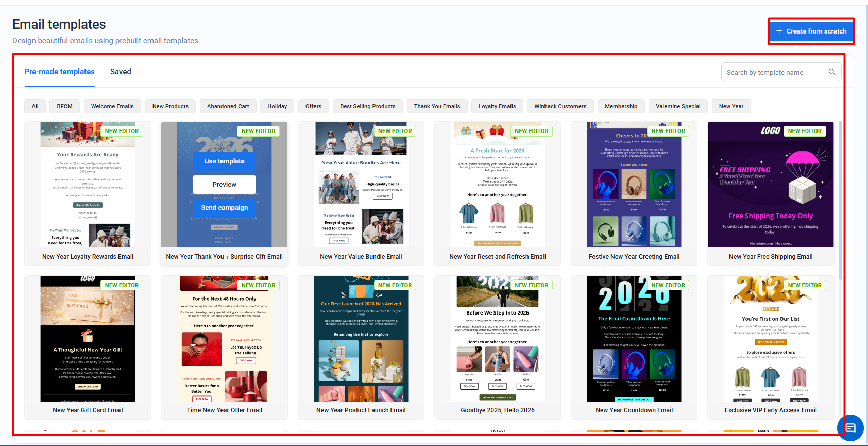This screenshot has height=446, width=868.
Task: Click the search magnifier icon
Action: (x=831, y=72)
